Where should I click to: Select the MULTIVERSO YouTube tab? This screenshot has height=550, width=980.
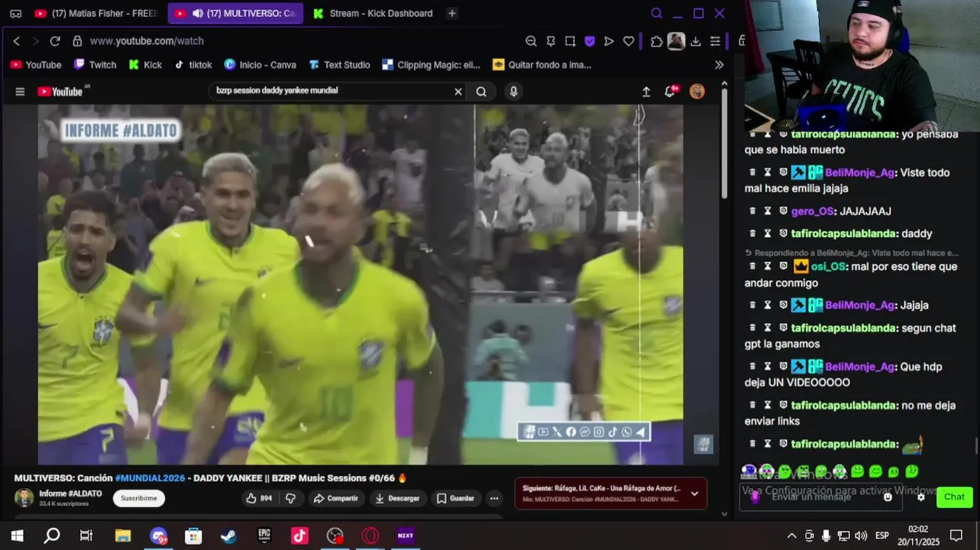[x=235, y=13]
